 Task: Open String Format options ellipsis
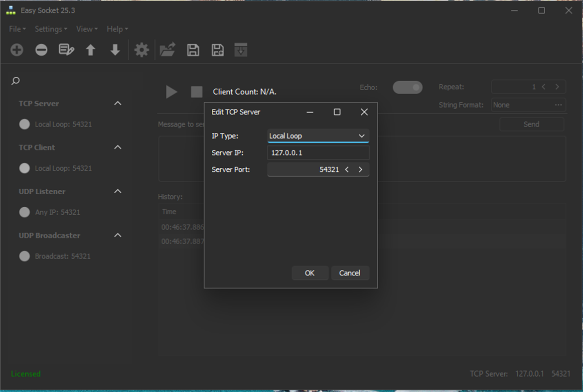pos(558,105)
